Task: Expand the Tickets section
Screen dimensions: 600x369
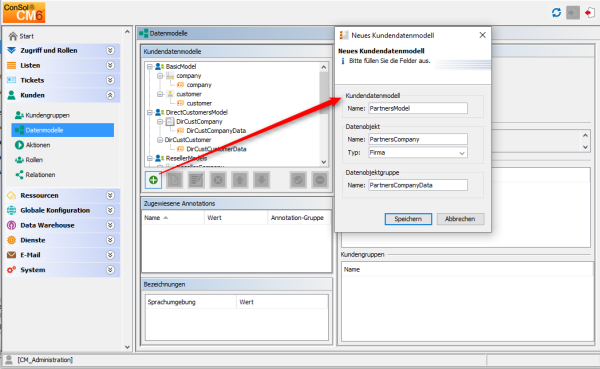Action: (110, 80)
